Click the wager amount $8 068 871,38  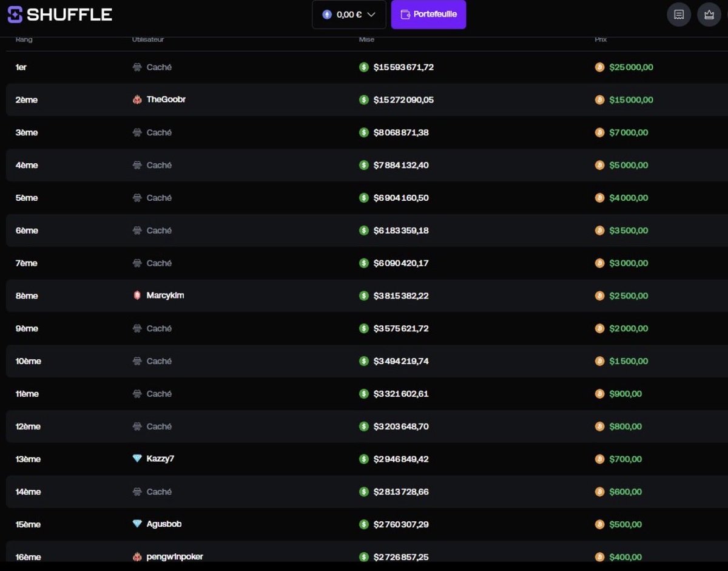401,132
